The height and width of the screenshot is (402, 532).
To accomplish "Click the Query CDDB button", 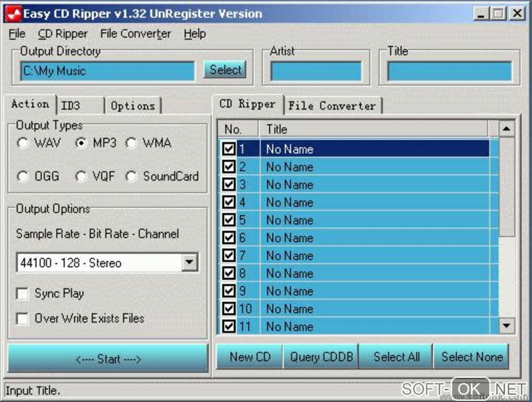I will tap(321, 357).
